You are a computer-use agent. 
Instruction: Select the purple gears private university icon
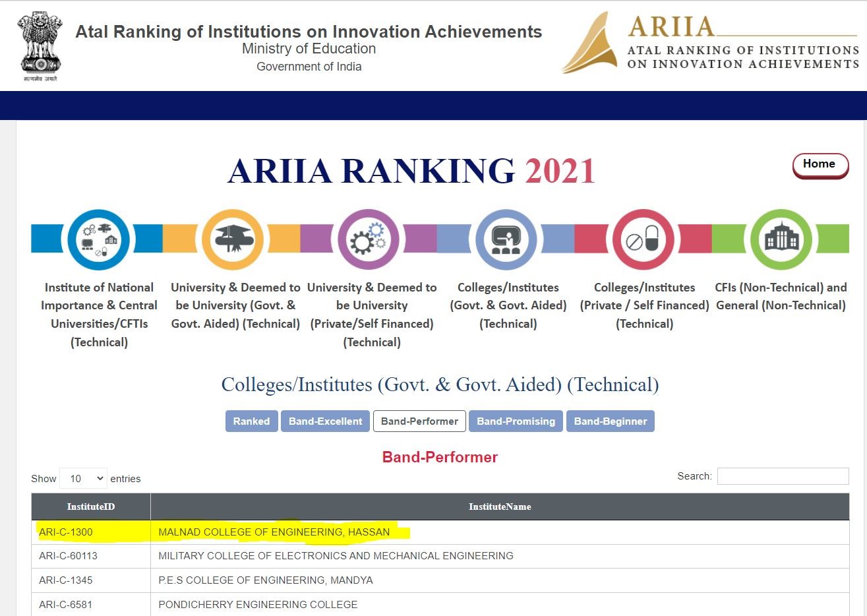pyautogui.click(x=369, y=239)
